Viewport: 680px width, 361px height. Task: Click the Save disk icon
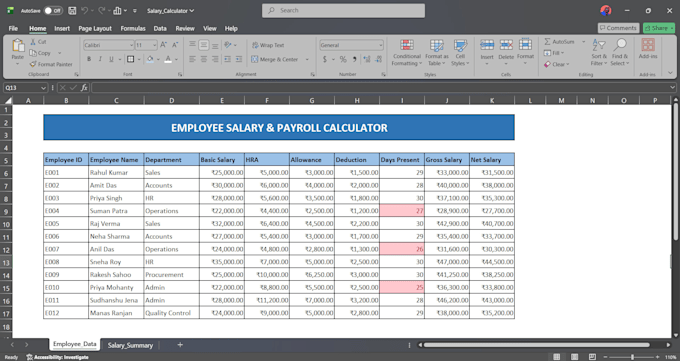coord(72,10)
